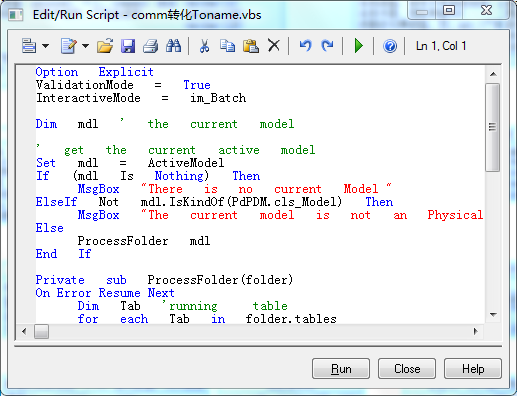
Task: Print the script
Action: [151, 46]
